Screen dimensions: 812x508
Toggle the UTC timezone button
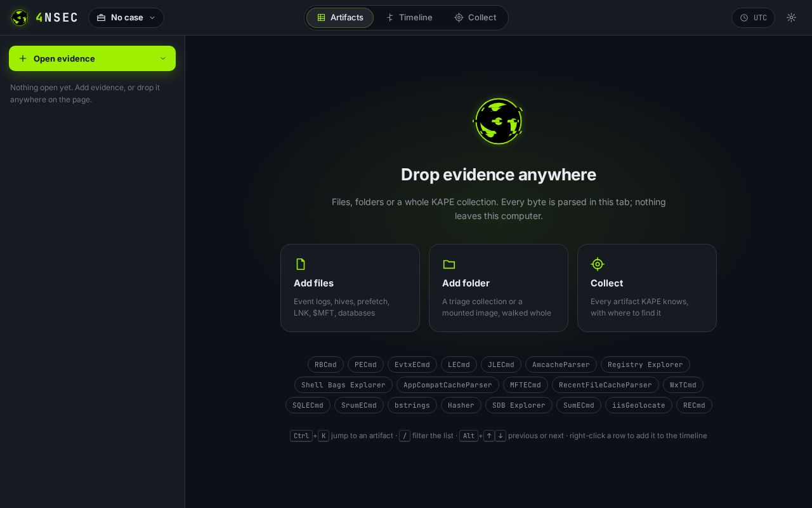[753, 18]
